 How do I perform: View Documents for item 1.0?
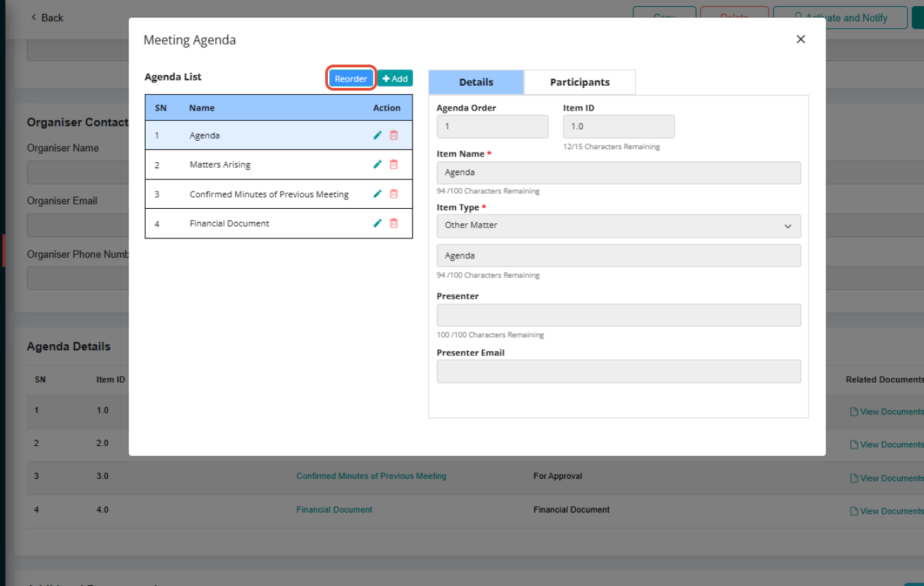(x=887, y=412)
